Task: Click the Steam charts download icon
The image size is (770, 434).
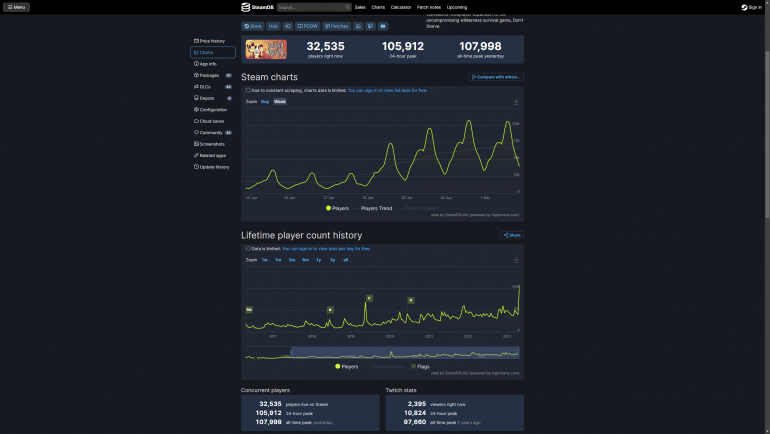Action: [x=516, y=102]
